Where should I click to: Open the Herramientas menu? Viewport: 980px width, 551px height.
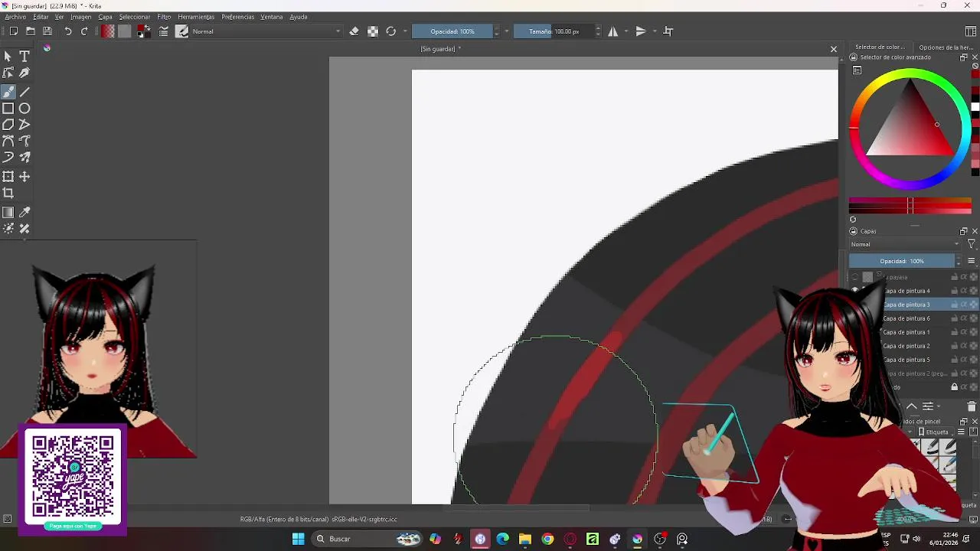[196, 17]
